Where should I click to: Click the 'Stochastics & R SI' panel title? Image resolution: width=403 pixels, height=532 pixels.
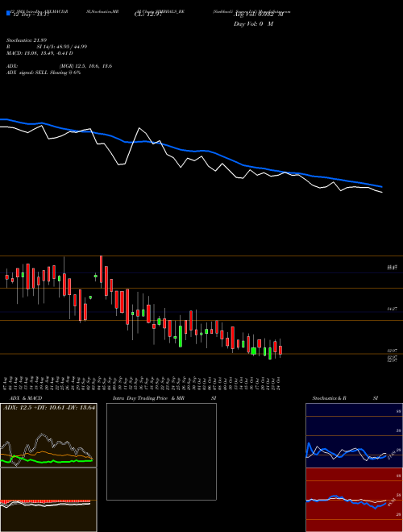pos(345,398)
